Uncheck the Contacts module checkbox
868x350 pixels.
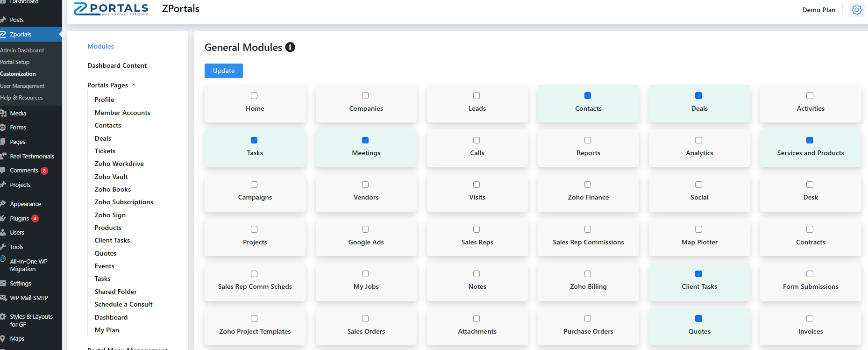(588, 96)
